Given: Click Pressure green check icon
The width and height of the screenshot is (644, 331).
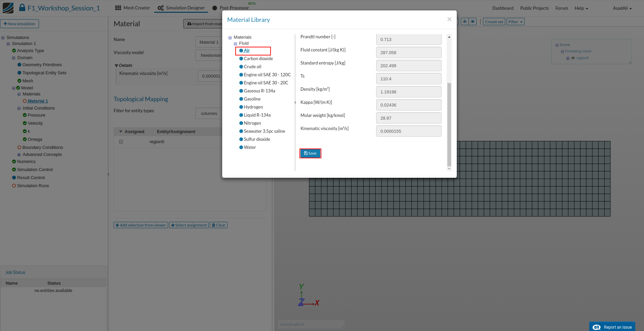Looking at the screenshot, I should pos(25,115).
